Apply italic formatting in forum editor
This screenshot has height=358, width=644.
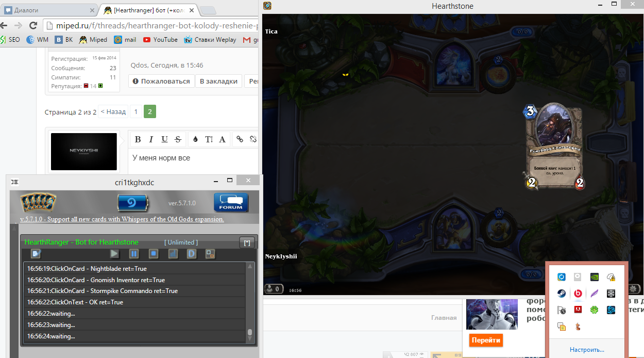(x=151, y=139)
